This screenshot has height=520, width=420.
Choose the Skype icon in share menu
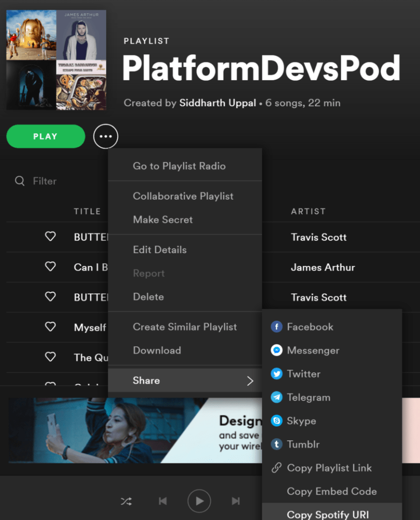(x=276, y=421)
